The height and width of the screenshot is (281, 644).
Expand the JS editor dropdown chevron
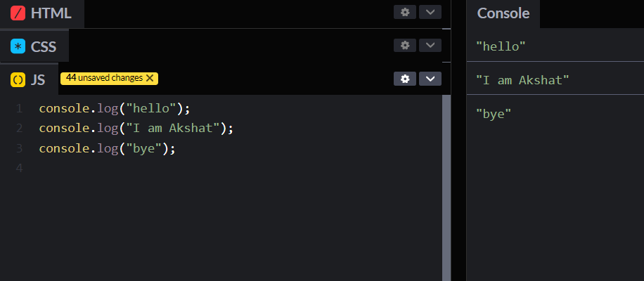click(430, 79)
